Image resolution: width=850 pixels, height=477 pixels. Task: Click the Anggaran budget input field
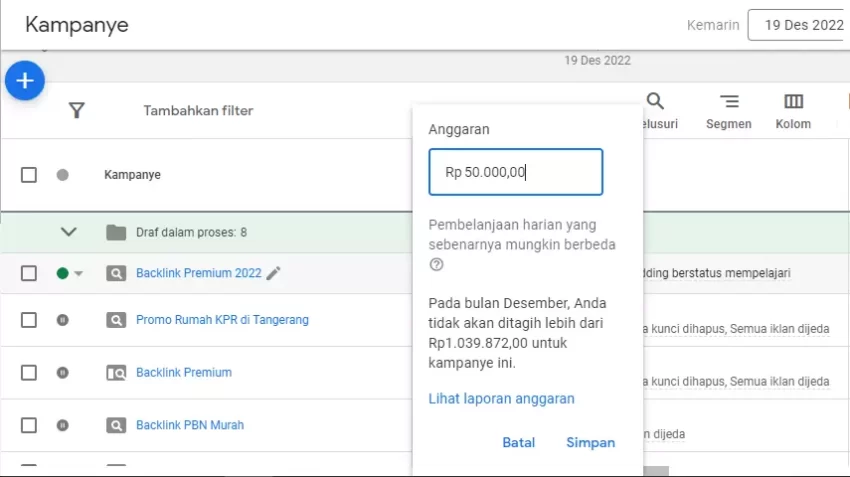pyautogui.click(x=516, y=172)
